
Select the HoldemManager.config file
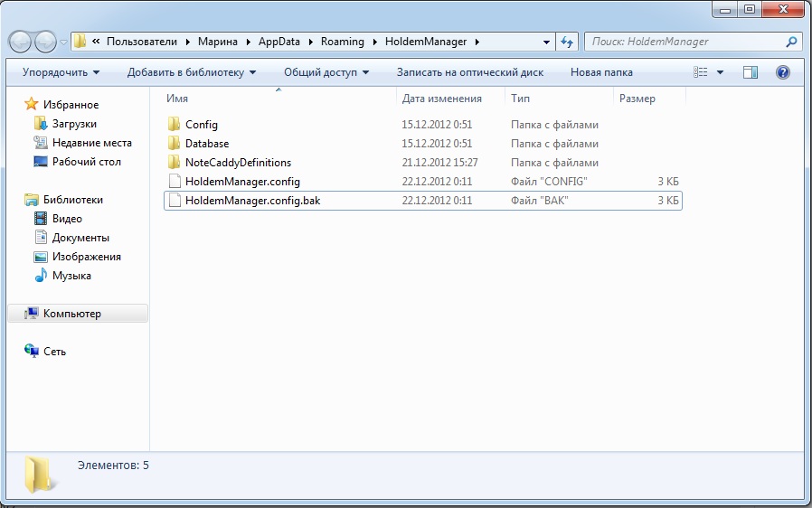click(242, 182)
